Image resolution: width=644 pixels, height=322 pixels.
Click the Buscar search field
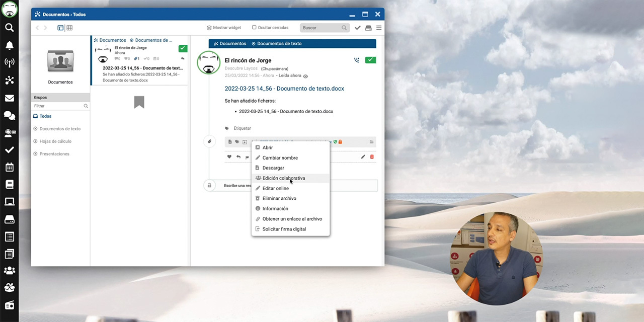click(x=324, y=28)
